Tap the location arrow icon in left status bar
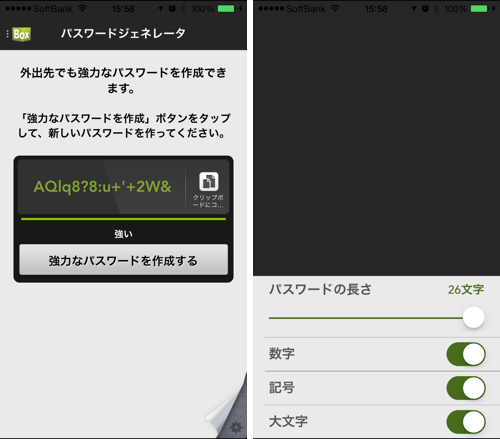This screenshot has width=500, height=439. [161, 9]
